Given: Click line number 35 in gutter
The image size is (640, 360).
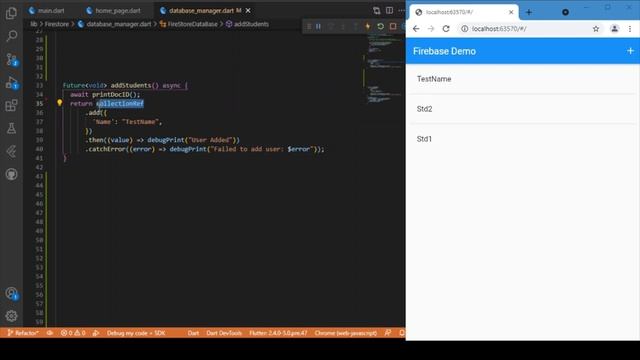Looking at the screenshot, I should point(39,104).
